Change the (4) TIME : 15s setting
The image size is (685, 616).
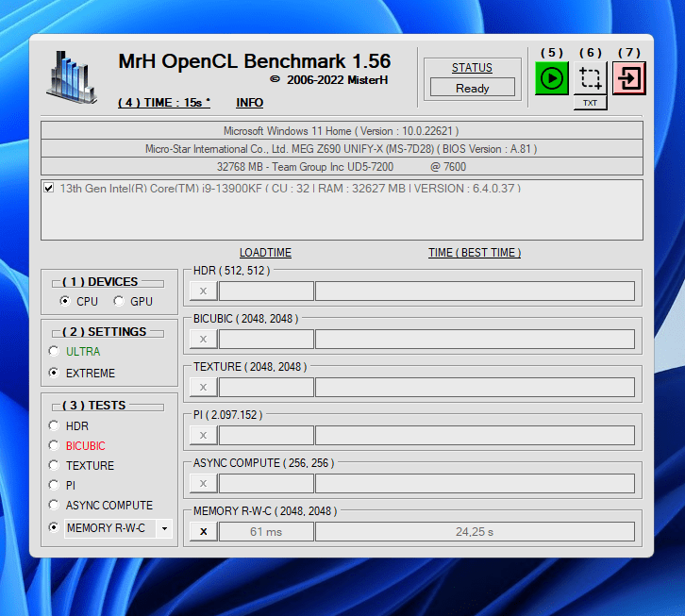[x=164, y=103]
